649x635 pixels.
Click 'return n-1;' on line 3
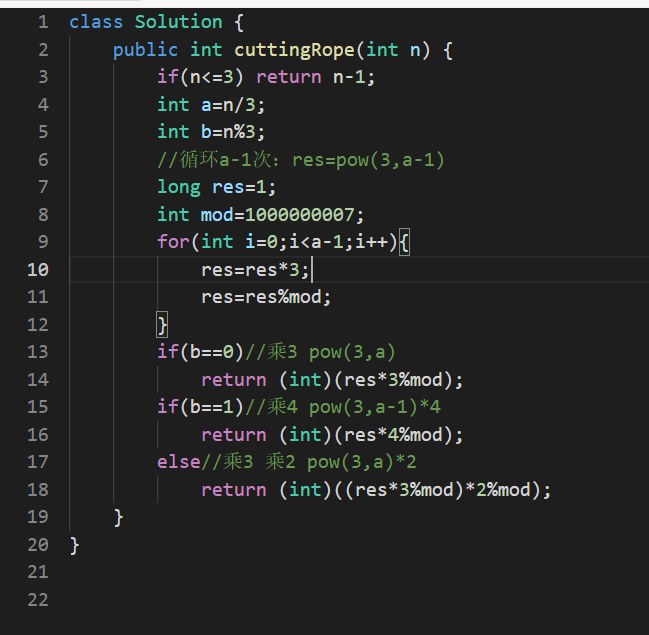pos(315,77)
